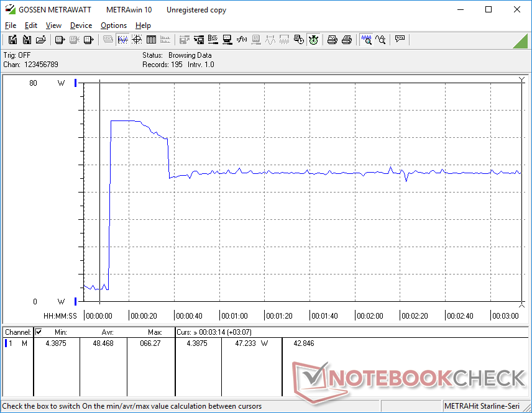532x413 pixels.
Task: Open the Device menu
Action: pos(81,25)
